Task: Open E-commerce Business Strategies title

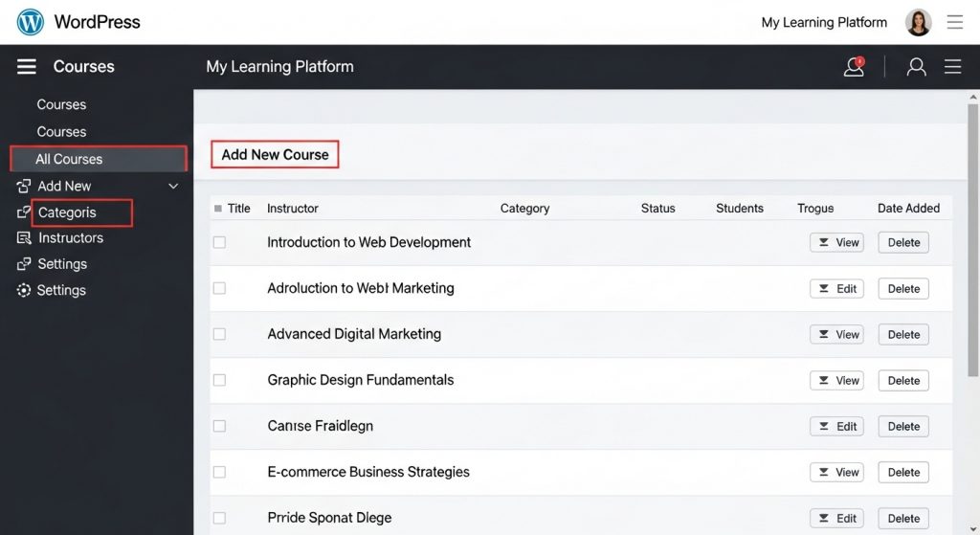Action: pos(368,472)
